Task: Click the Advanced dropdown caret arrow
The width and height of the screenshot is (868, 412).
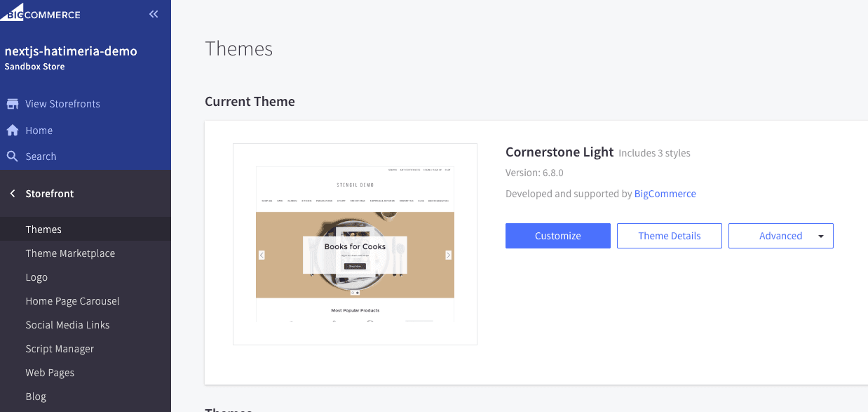Action: click(820, 237)
